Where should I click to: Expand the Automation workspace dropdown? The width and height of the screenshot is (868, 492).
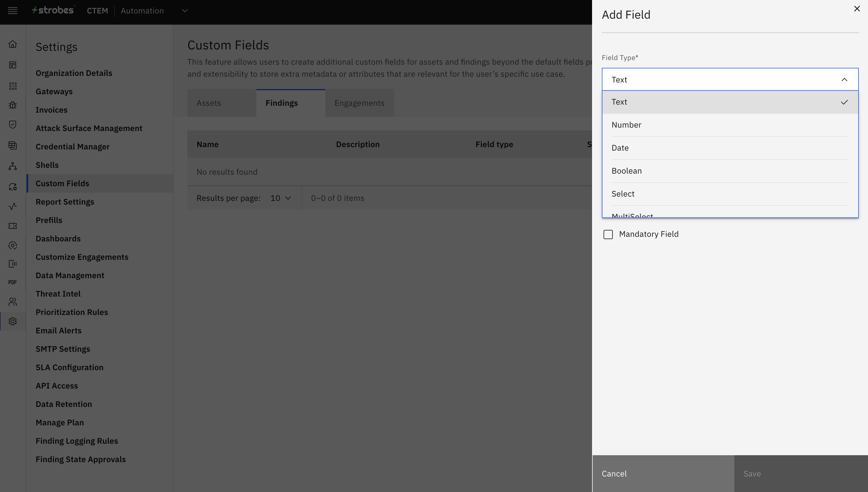pos(185,11)
